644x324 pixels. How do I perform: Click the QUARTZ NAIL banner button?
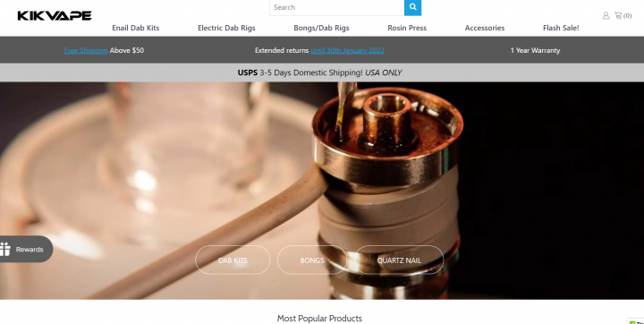(x=399, y=260)
